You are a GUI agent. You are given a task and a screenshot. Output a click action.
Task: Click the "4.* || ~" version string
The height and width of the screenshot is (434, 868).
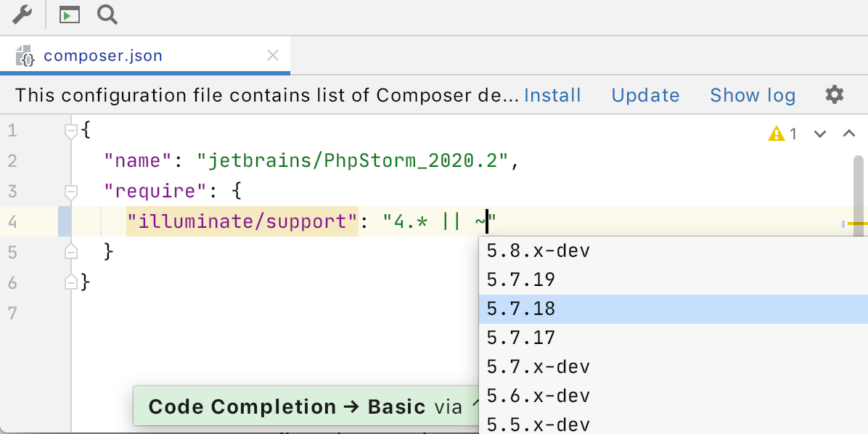[440, 221]
